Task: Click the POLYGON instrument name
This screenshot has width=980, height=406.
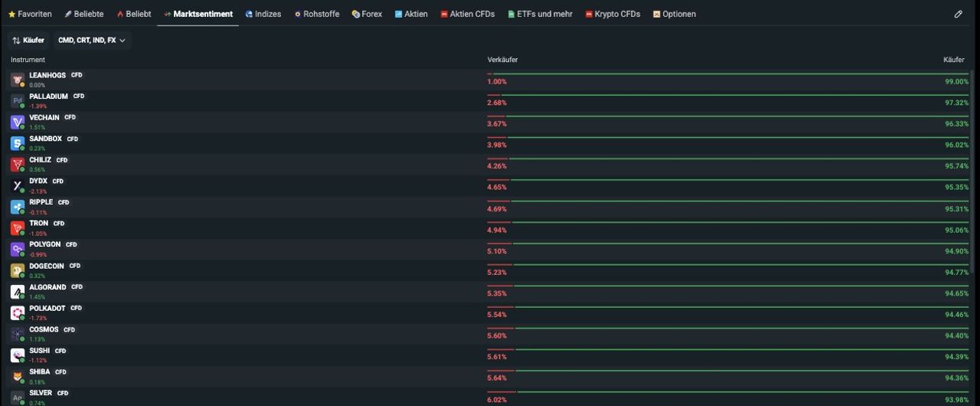Action: pos(45,244)
